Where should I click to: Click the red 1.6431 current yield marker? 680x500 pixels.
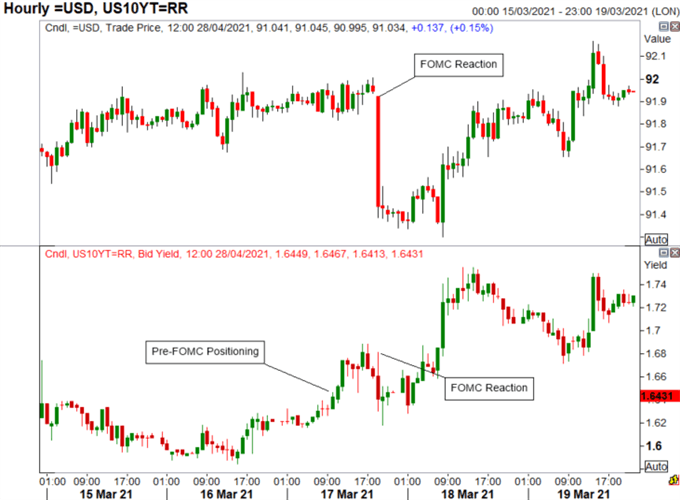pos(660,396)
